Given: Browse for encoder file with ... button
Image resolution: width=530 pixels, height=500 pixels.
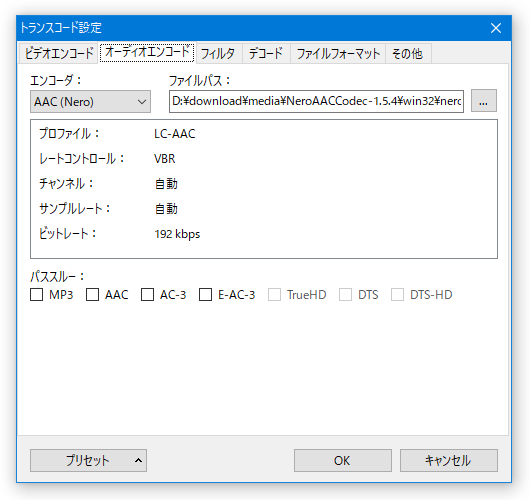Looking at the screenshot, I should coord(484,101).
